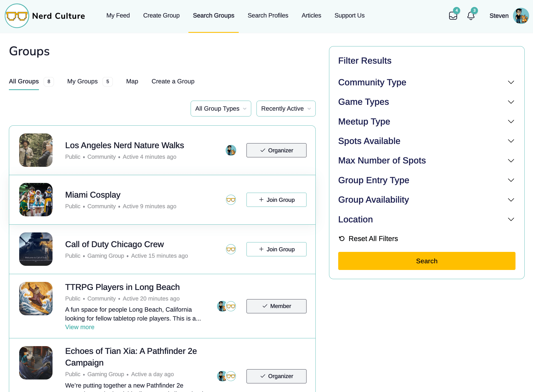Click Call of Duty Chicago Crew member avatar
The height and width of the screenshot is (392, 533).
(x=231, y=249)
